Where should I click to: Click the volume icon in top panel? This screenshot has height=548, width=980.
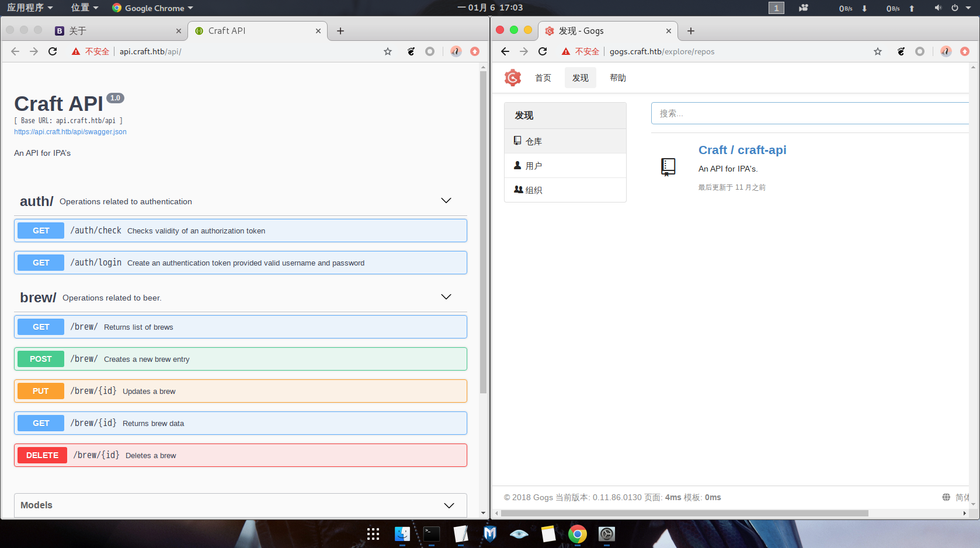tap(937, 8)
